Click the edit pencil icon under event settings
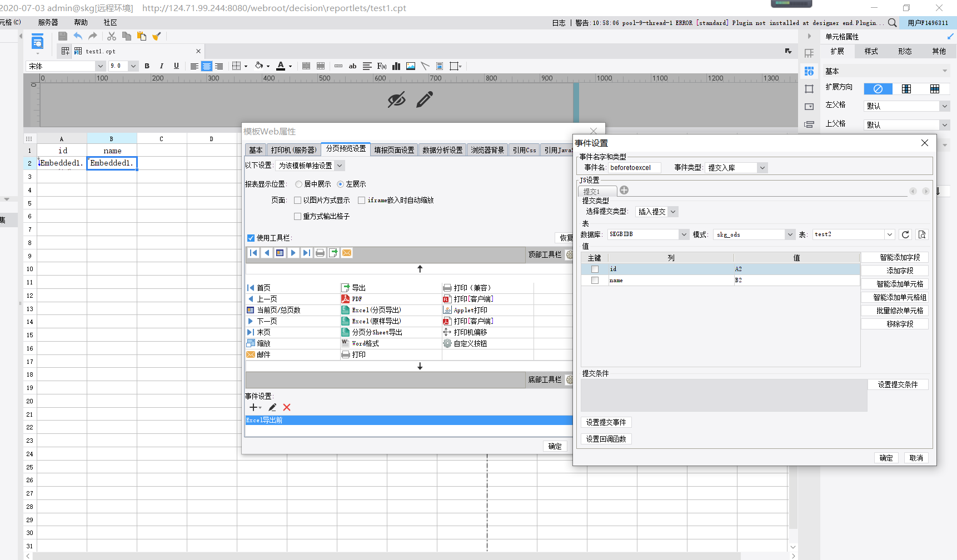Image resolution: width=957 pixels, height=560 pixels. click(x=272, y=407)
